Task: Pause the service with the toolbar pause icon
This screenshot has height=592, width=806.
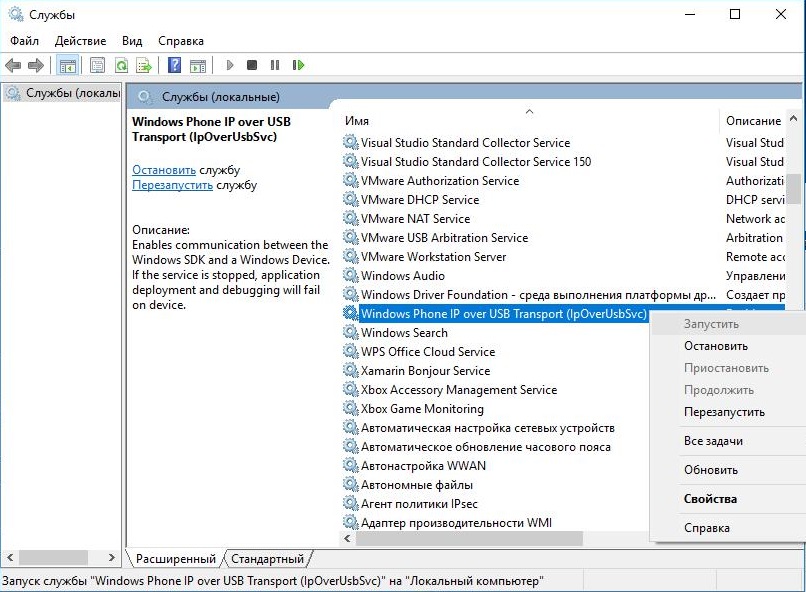Action: 275,65
